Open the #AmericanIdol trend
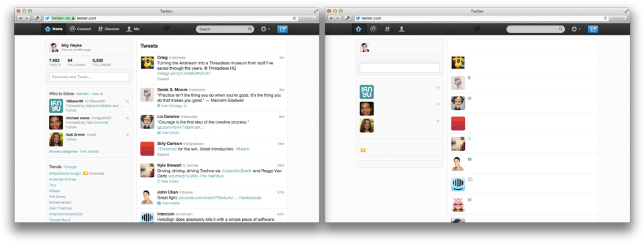 click(x=60, y=202)
